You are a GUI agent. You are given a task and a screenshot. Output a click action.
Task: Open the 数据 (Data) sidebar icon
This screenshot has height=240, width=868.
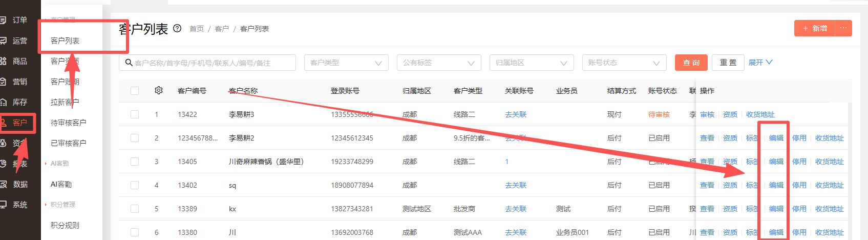point(3,184)
